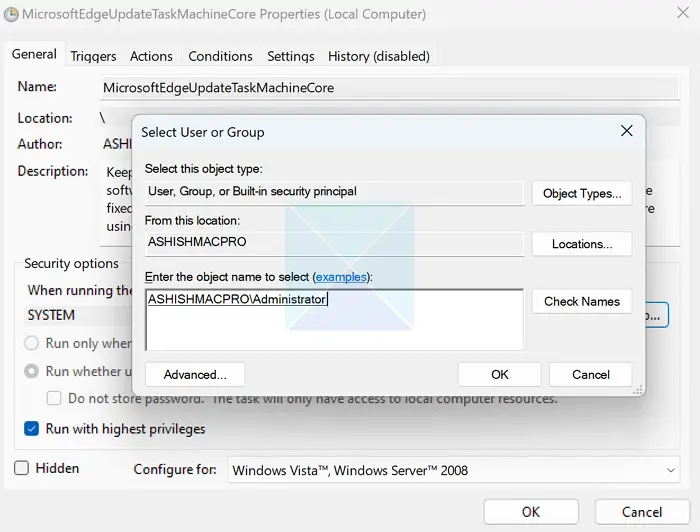Switch to the Conditions tab
The width and height of the screenshot is (700, 532).
point(220,56)
